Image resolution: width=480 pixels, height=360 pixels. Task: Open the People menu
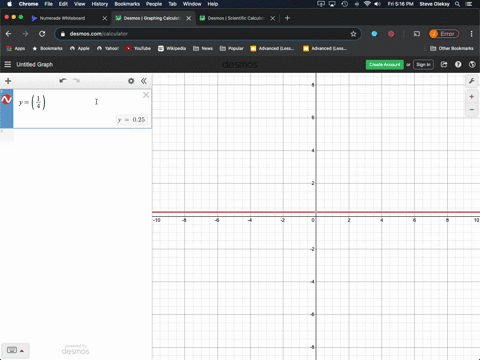tap(154, 4)
